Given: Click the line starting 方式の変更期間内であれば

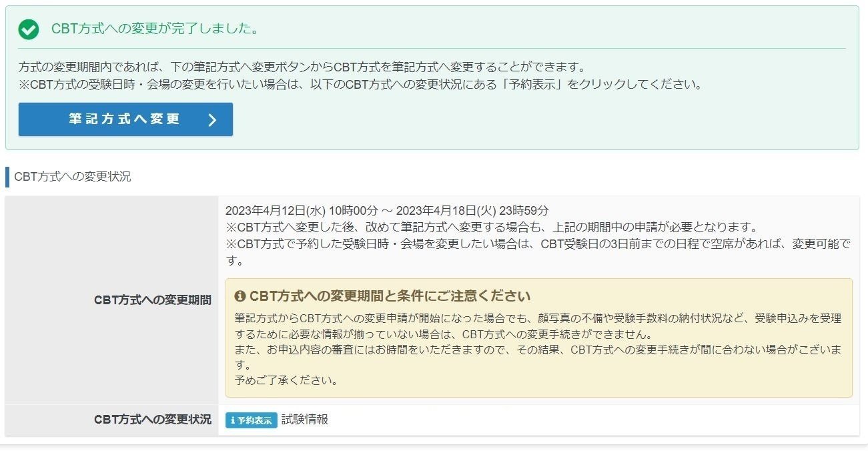Looking at the screenshot, I should click(x=302, y=67).
